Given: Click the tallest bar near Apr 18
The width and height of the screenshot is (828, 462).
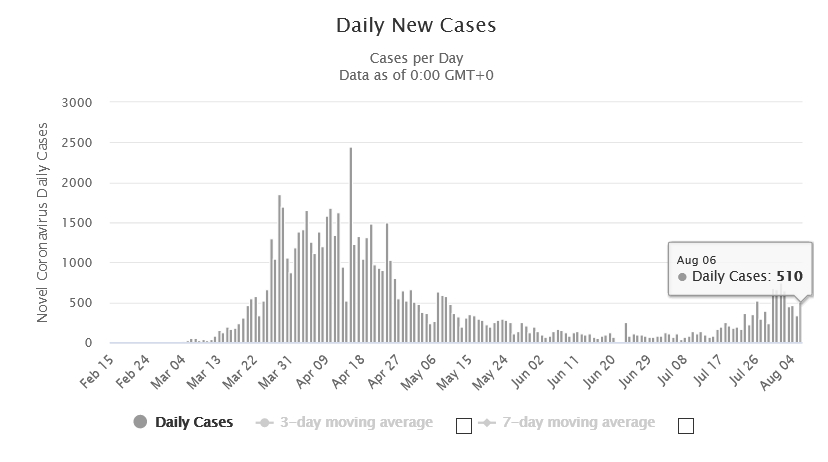Looking at the screenshot, I should click(x=351, y=245).
